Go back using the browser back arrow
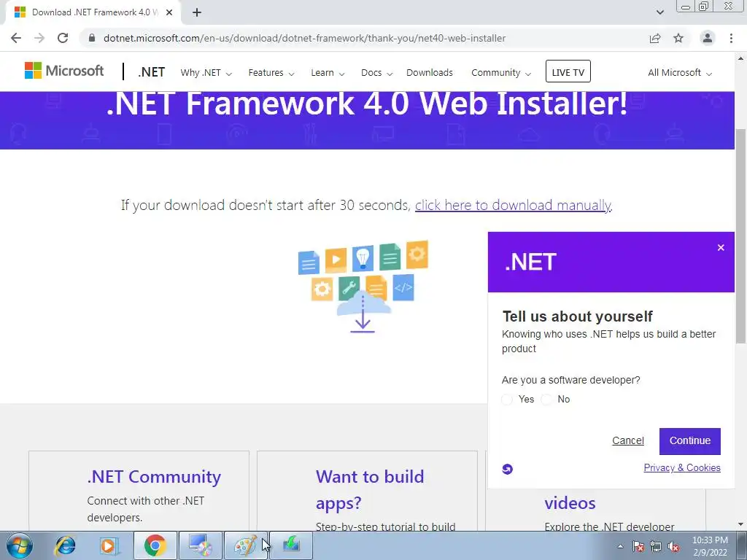 [x=16, y=38]
